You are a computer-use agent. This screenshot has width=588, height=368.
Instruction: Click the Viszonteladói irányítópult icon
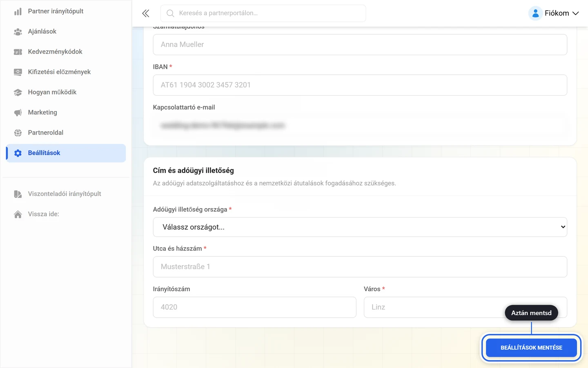pyautogui.click(x=18, y=194)
